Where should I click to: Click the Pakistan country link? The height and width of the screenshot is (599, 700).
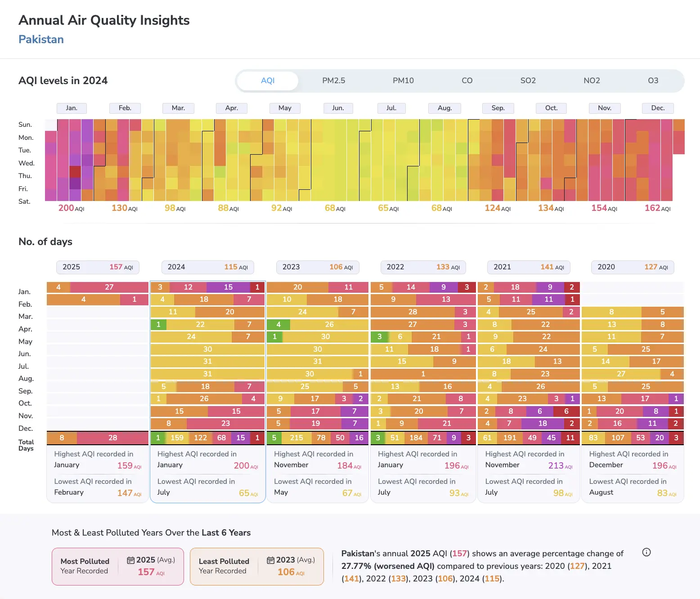(41, 40)
